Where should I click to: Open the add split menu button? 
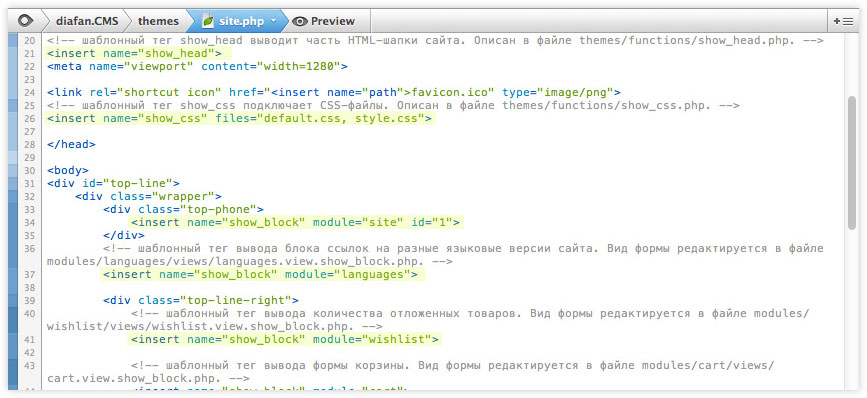click(x=843, y=22)
